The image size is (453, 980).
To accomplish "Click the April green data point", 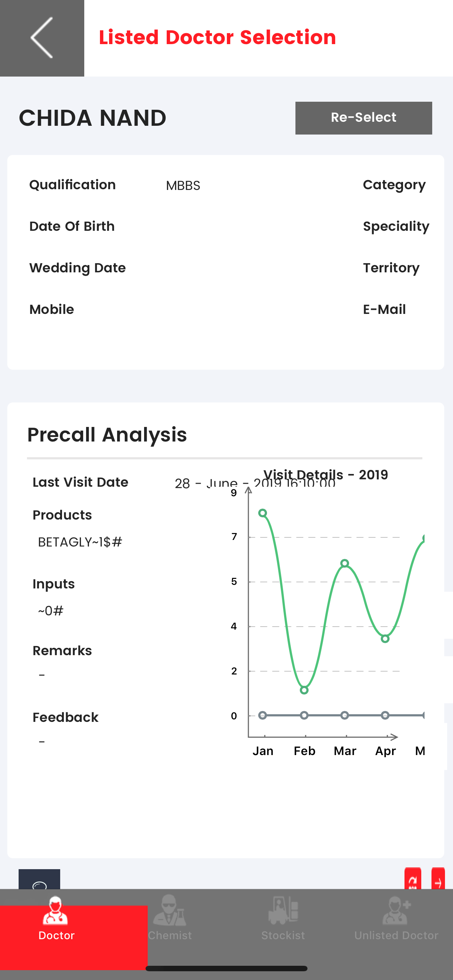I will click(x=385, y=639).
